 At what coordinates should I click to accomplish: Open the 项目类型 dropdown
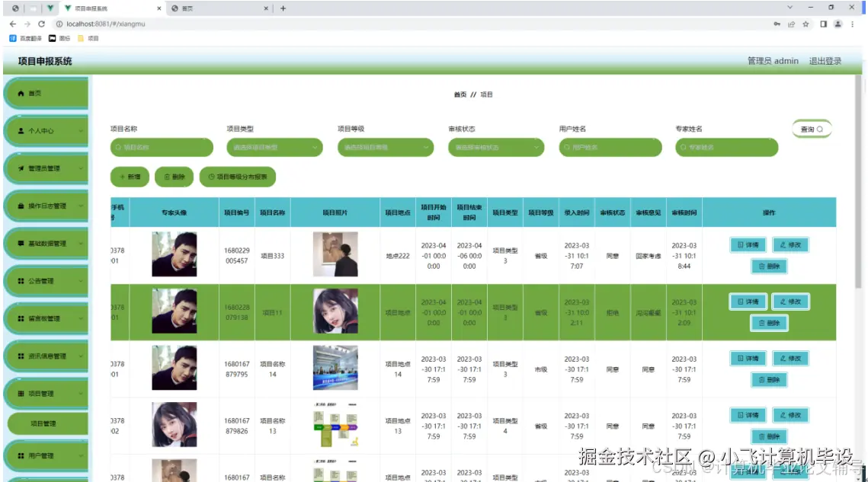pyautogui.click(x=274, y=147)
